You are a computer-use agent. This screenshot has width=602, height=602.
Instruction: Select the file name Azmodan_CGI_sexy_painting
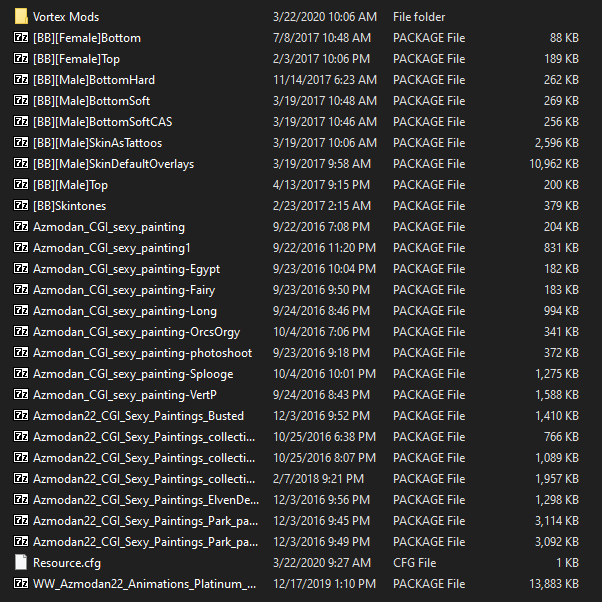109,227
